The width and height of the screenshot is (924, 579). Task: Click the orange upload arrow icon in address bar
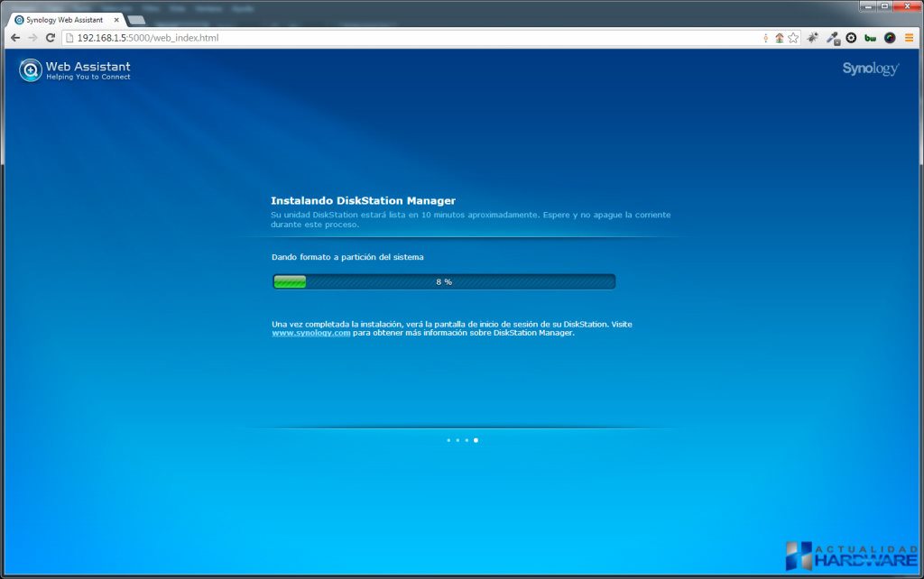click(x=779, y=38)
